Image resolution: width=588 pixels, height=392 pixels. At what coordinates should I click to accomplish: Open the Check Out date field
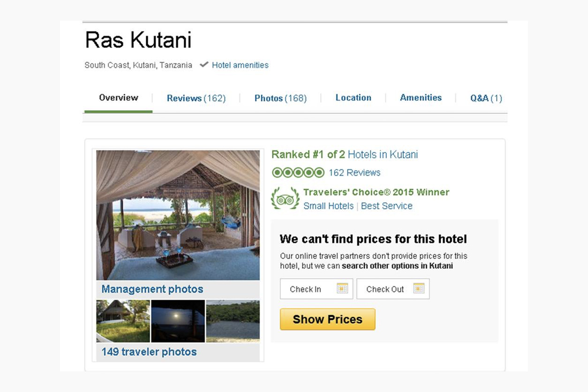(x=393, y=289)
